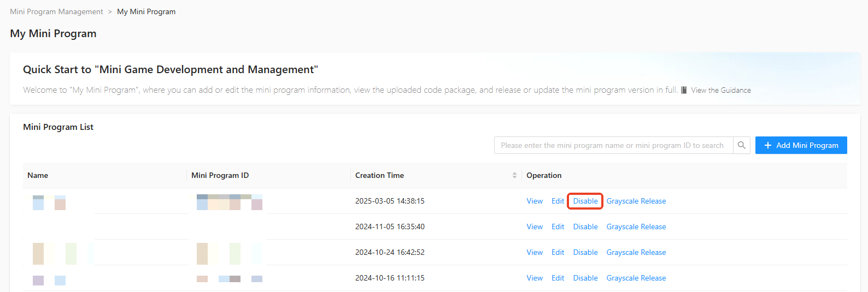Sort by Creation Time arrows
Viewport: 868px width, 292px height.
514,175
